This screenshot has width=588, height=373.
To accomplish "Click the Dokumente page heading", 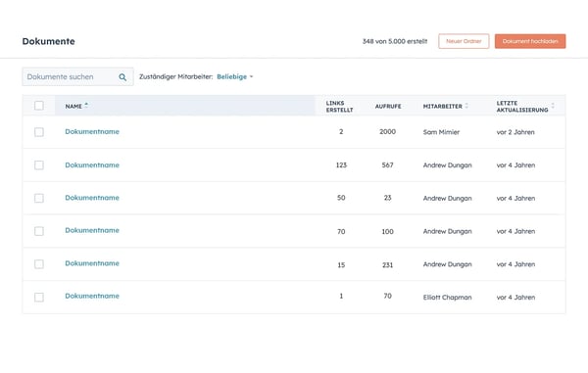I will click(48, 41).
